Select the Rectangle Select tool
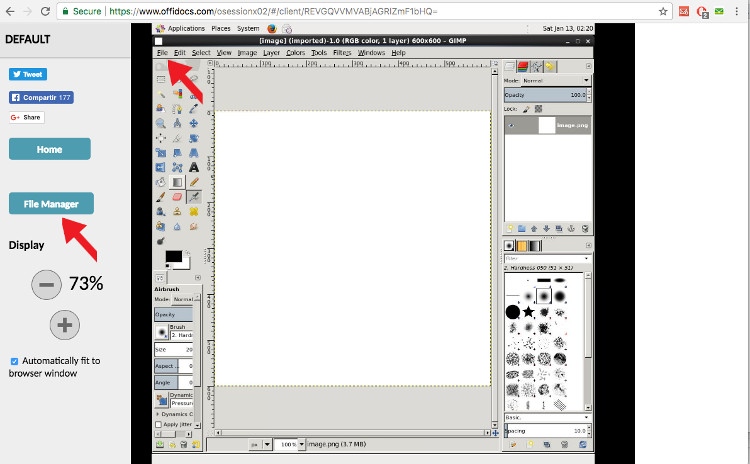Screen dimensions: 750x464 coord(160,79)
